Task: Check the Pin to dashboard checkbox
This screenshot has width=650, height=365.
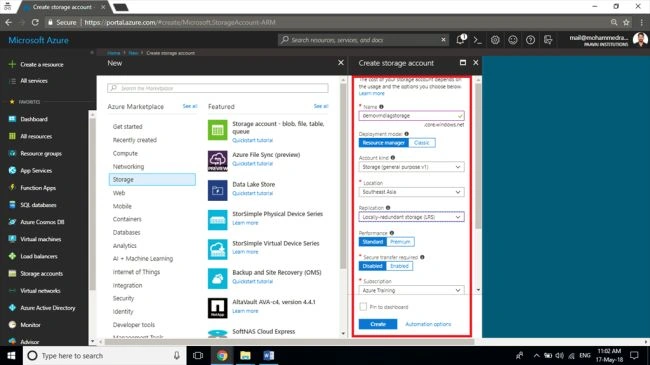Action: (363, 307)
